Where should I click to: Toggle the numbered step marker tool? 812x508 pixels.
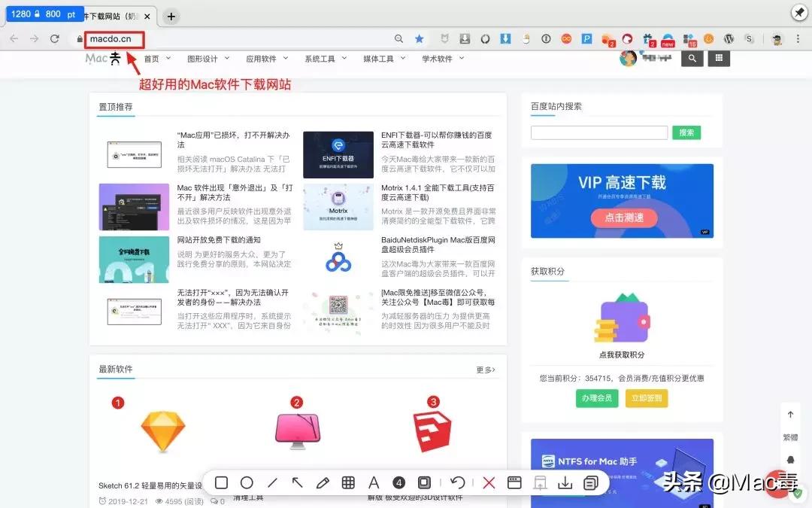pyautogui.click(x=398, y=482)
